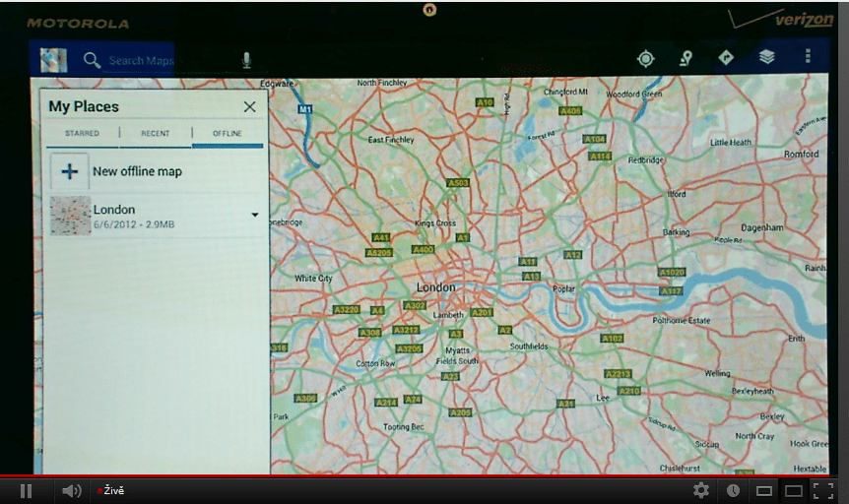Open the London offline map thumbnail
Viewport: 849px width, 504px height.
tap(70, 216)
